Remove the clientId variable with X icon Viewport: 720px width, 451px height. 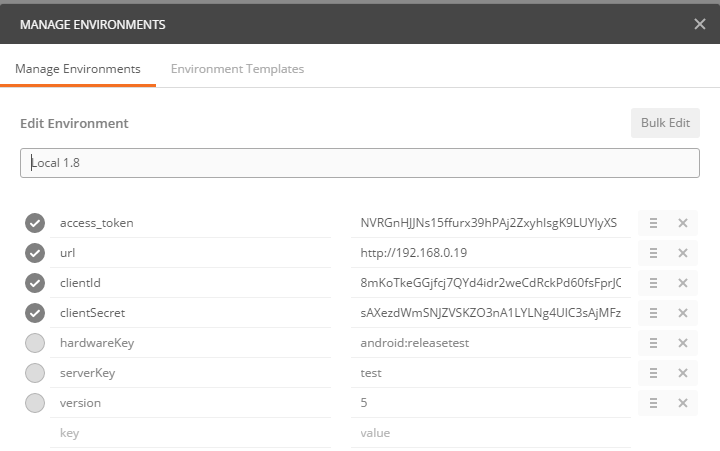pyautogui.click(x=683, y=283)
